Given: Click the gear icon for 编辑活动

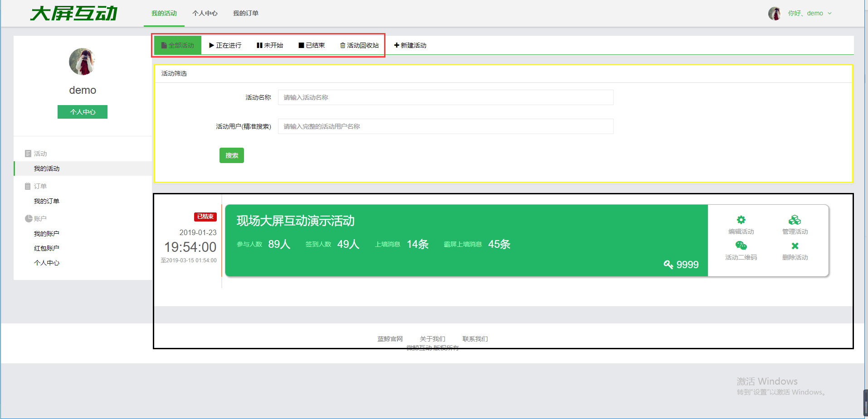Looking at the screenshot, I should click(x=741, y=220).
